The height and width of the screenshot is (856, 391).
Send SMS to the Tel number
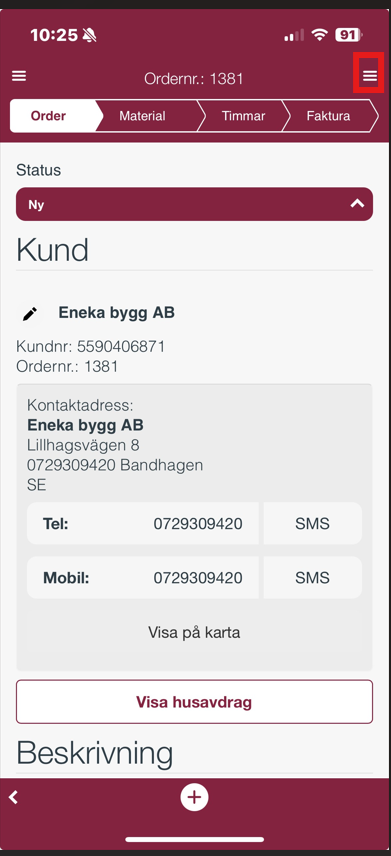312,524
